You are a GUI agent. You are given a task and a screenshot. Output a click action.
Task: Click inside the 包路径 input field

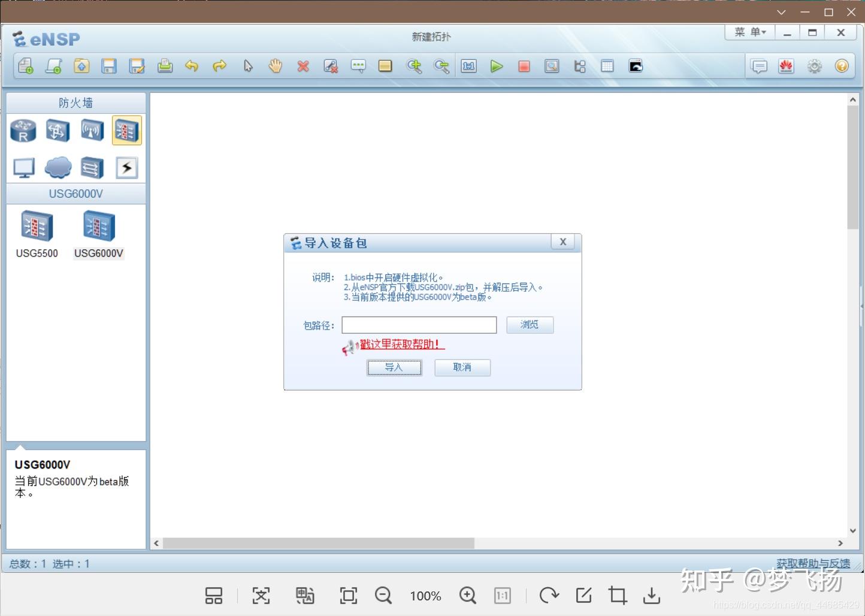pos(418,325)
